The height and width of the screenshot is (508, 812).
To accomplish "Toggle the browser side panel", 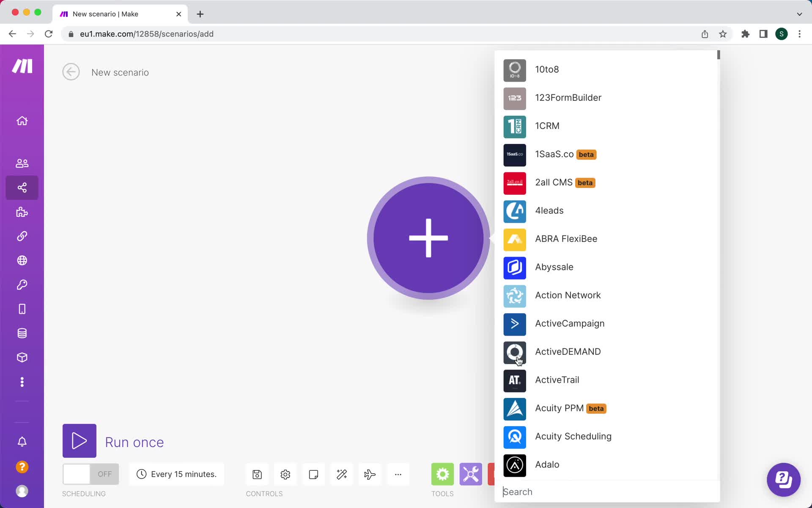I will 763,34.
